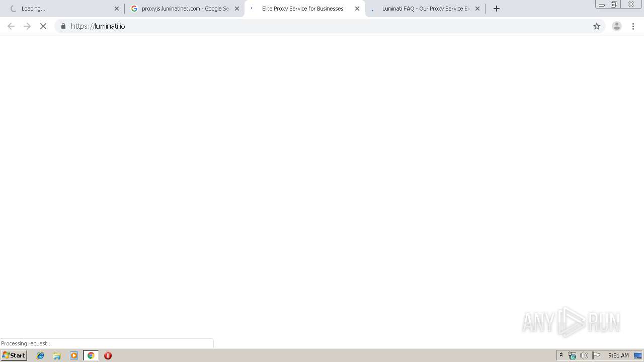Switch to proxyjs.luminatinet.com Google Search tab
The image size is (644, 362).
[x=184, y=9]
